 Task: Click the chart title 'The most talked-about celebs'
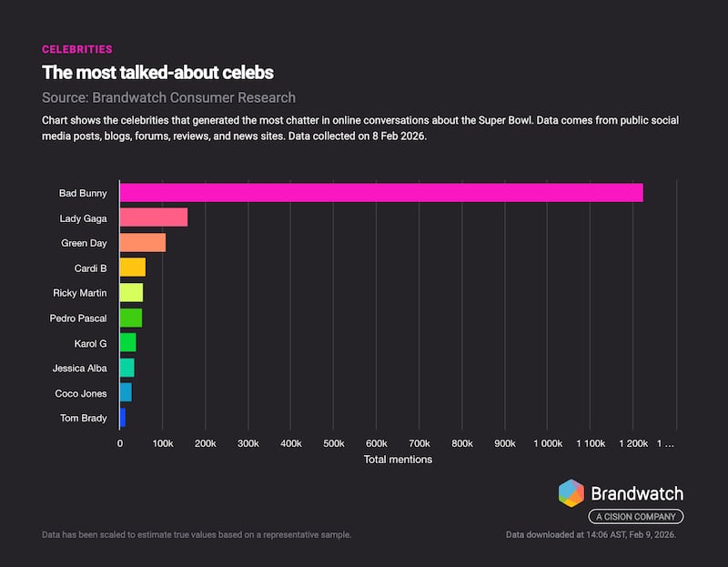tap(157, 72)
